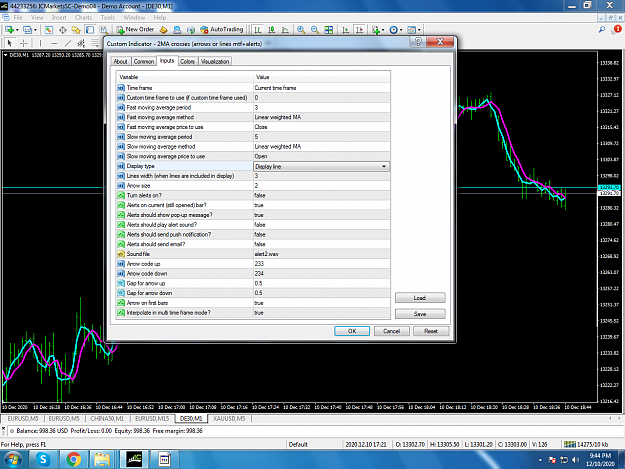Switch to the About tab in the dialog
Screen dimensions: 625x469
pos(120,61)
